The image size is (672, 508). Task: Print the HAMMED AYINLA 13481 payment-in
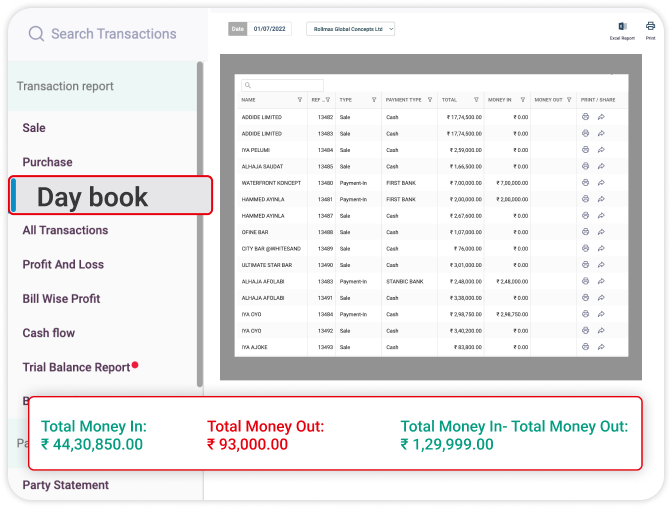(585, 199)
